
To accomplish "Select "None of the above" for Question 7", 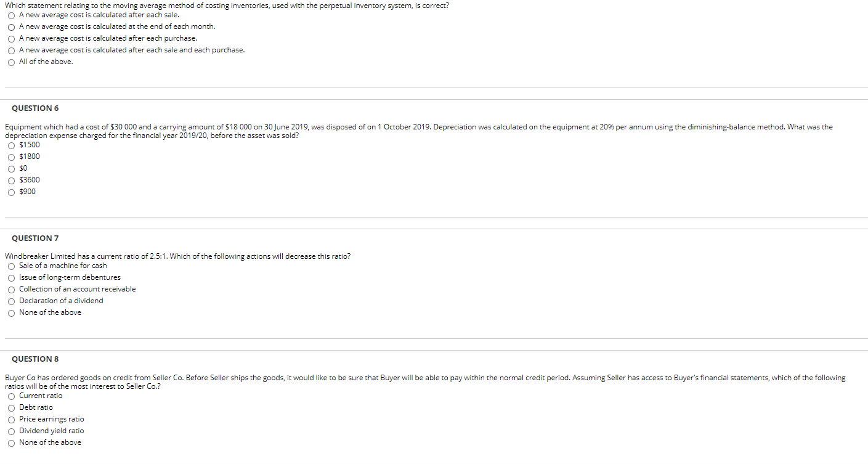I will [11, 312].
